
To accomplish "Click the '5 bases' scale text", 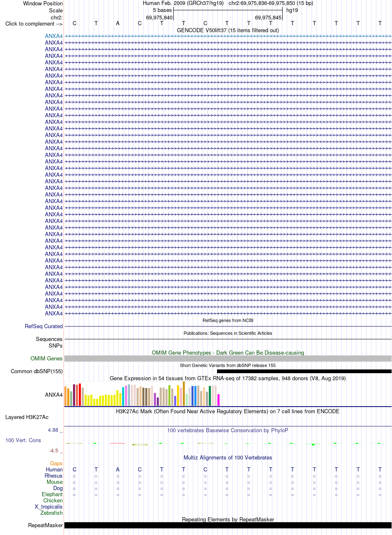I will coord(162,10).
